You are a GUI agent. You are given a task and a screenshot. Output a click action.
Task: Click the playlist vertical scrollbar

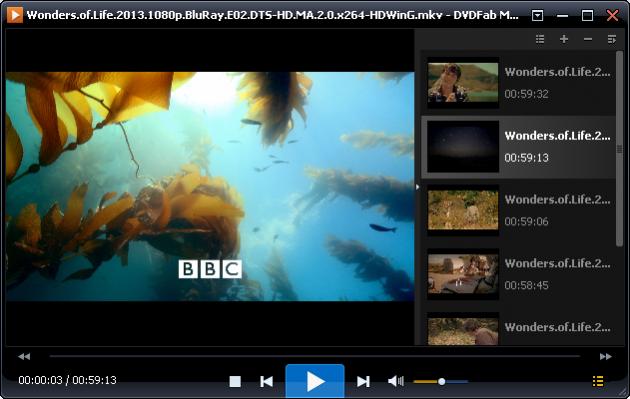click(x=619, y=149)
